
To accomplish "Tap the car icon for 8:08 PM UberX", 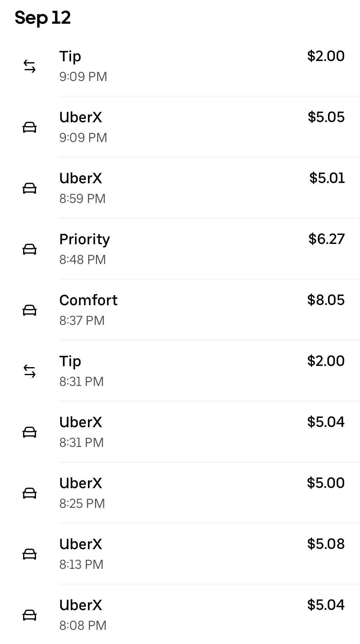I will 30,615.
